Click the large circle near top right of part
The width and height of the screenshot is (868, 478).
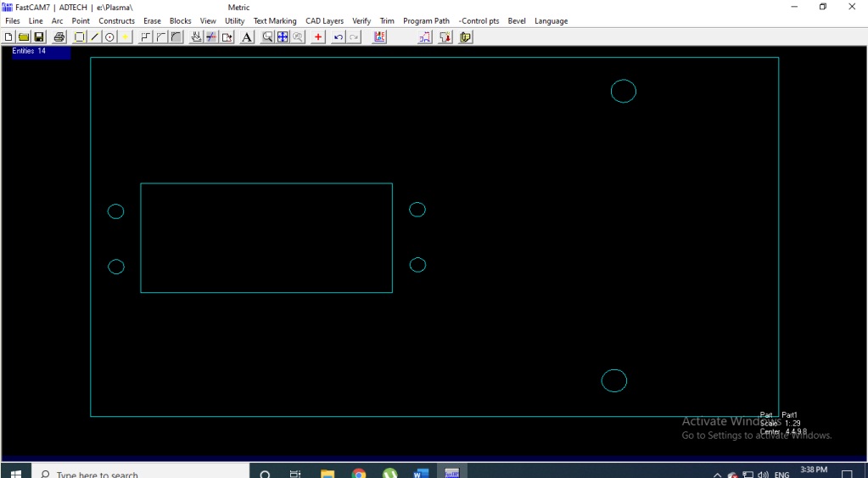[624, 92]
